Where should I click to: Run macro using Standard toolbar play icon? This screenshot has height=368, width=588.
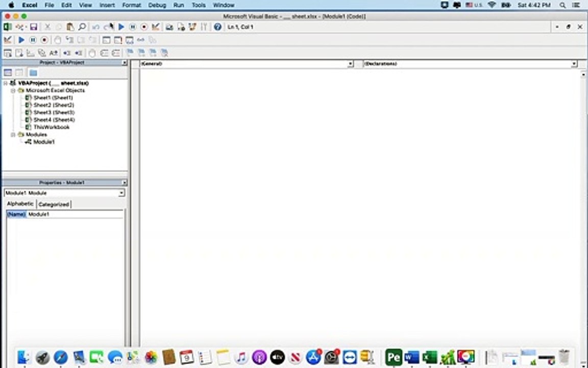click(x=121, y=27)
